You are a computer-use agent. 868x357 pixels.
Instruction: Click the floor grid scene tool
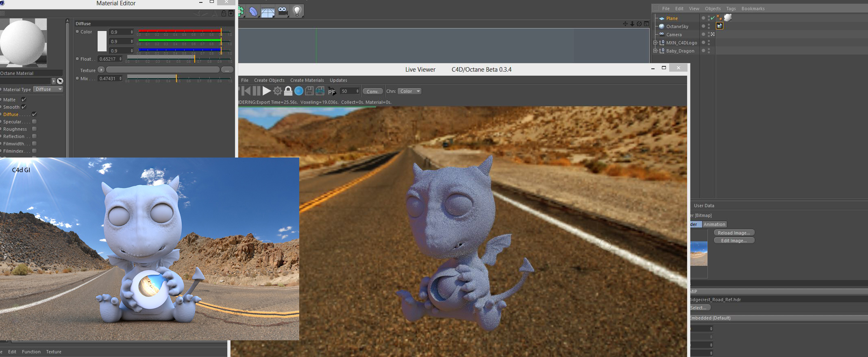point(268,11)
